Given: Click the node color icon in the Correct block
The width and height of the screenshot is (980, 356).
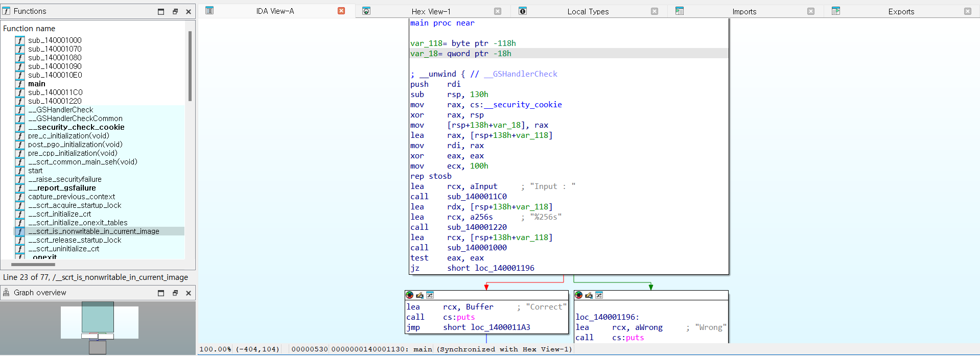Looking at the screenshot, I should tap(409, 295).
